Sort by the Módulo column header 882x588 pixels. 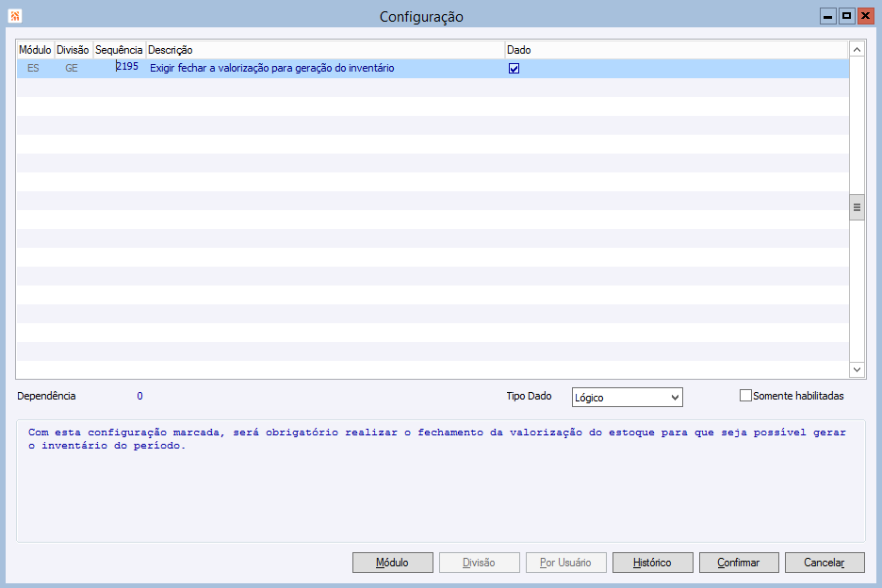[36, 50]
